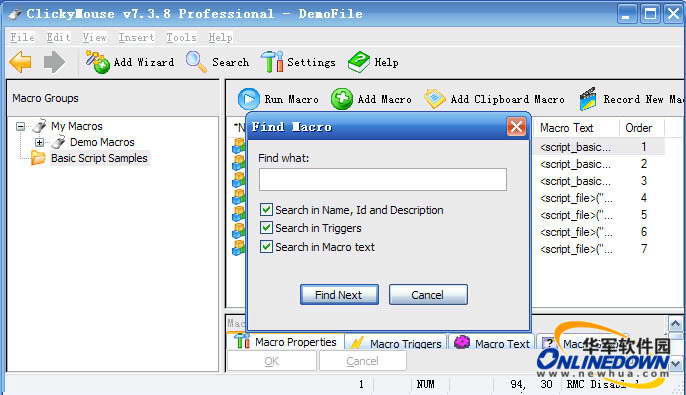Screen dimensions: 686x395
Task: Open the Help menu
Action: (x=220, y=38)
